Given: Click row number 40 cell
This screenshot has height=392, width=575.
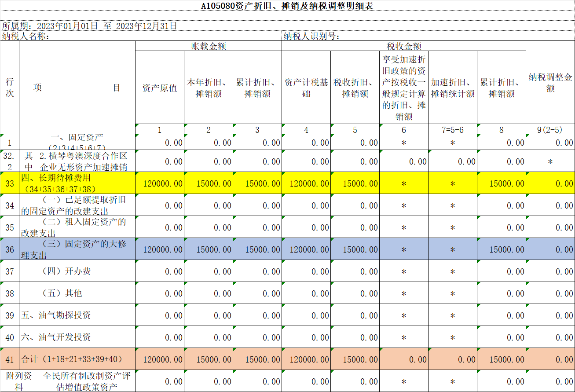Looking at the screenshot, I should tap(10, 337).
